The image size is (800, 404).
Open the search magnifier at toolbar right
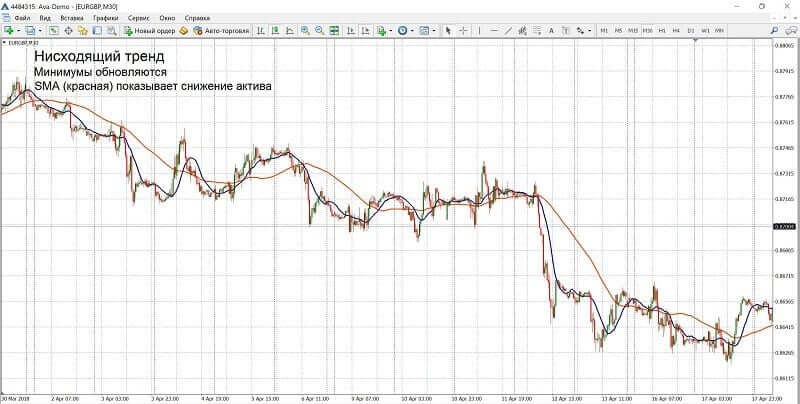(774, 31)
